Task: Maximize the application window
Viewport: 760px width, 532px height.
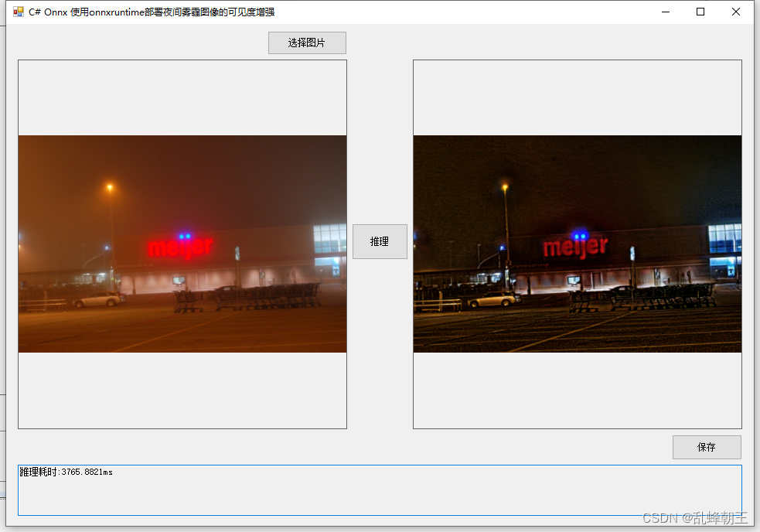Action: 700,11
